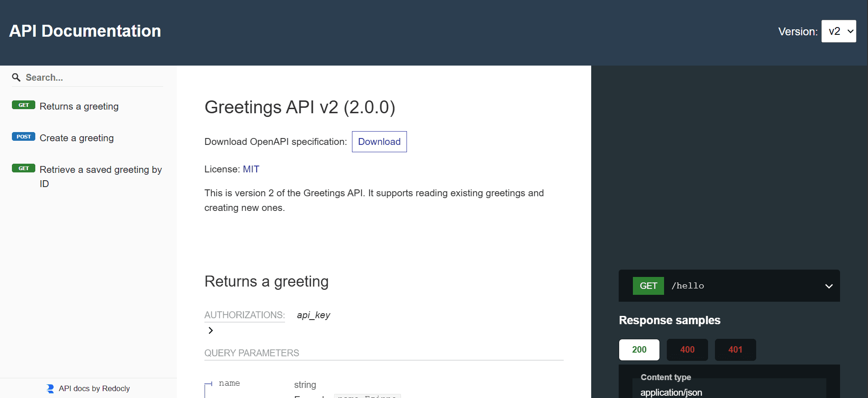Viewport: 868px width, 398px height.
Task: Download the OpenAPI specification
Action: tap(379, 142)
